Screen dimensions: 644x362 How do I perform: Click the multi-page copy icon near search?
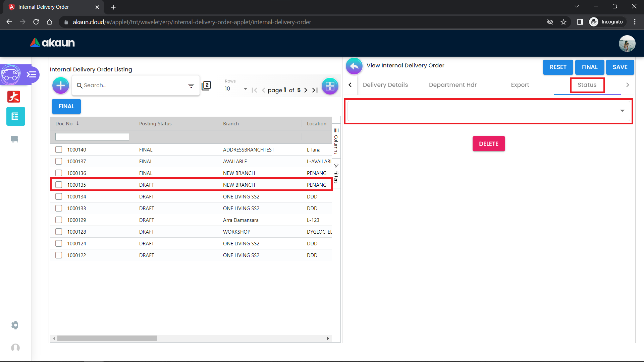coord(206,86)
